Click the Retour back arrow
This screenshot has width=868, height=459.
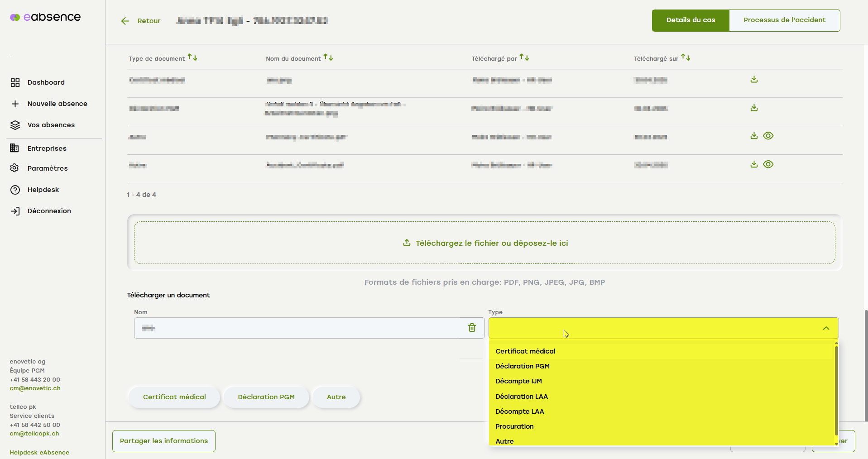tap(125, 21)
